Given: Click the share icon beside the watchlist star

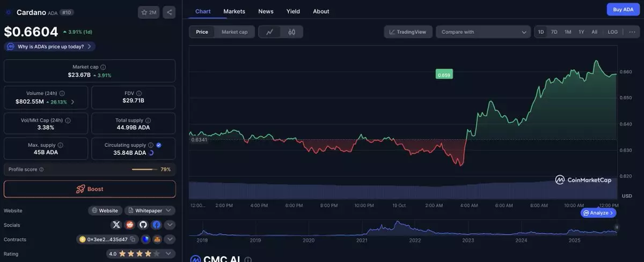Looking at the screenshot, I should pos(169,12).
